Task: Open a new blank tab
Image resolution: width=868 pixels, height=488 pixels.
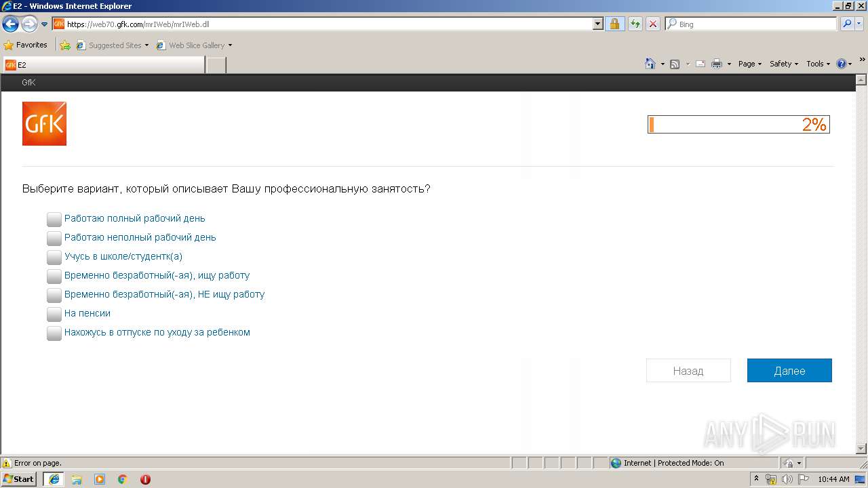Action: (x=216, y=64)
